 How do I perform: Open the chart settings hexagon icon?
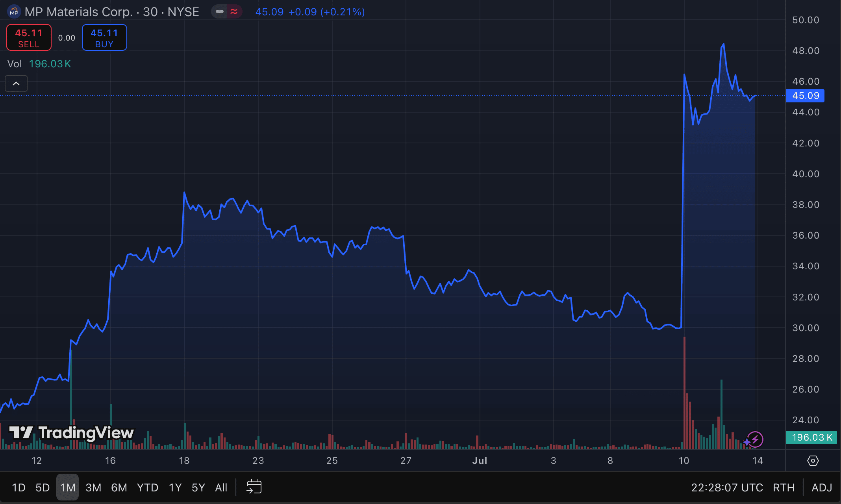click(x=813, y=461)
